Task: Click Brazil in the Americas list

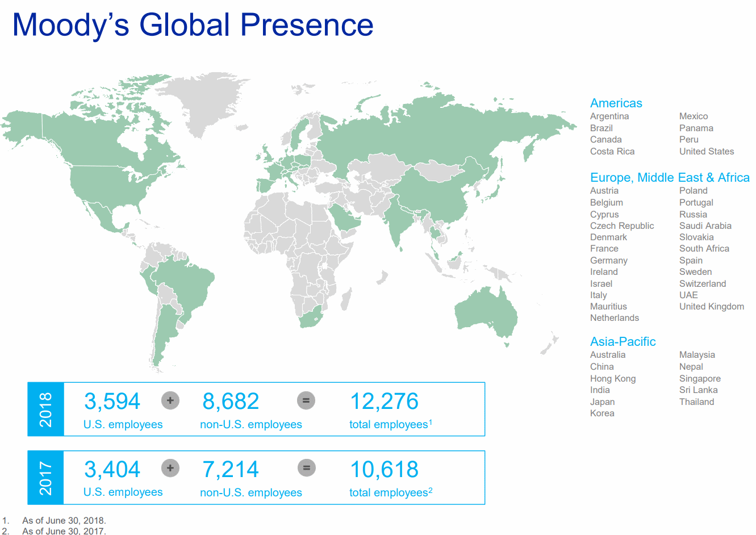Action: pyautogui.click(x=601, y=128)
